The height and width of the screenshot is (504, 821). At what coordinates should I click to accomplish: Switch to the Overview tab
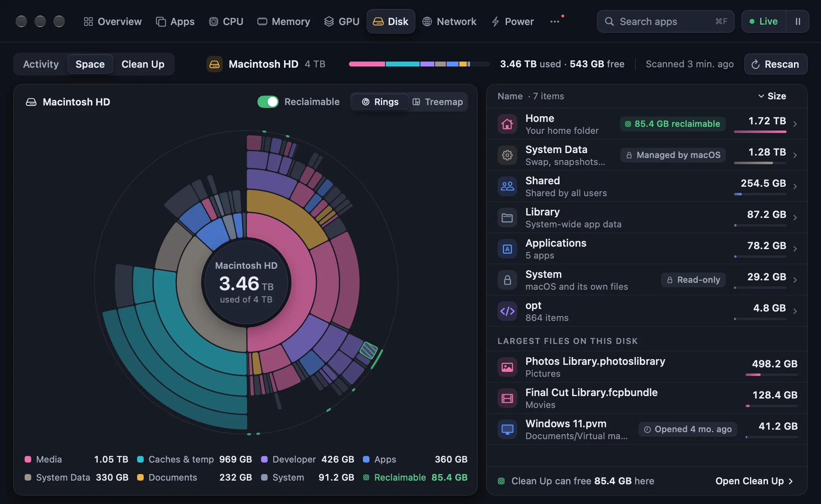[x=112, y=21]
